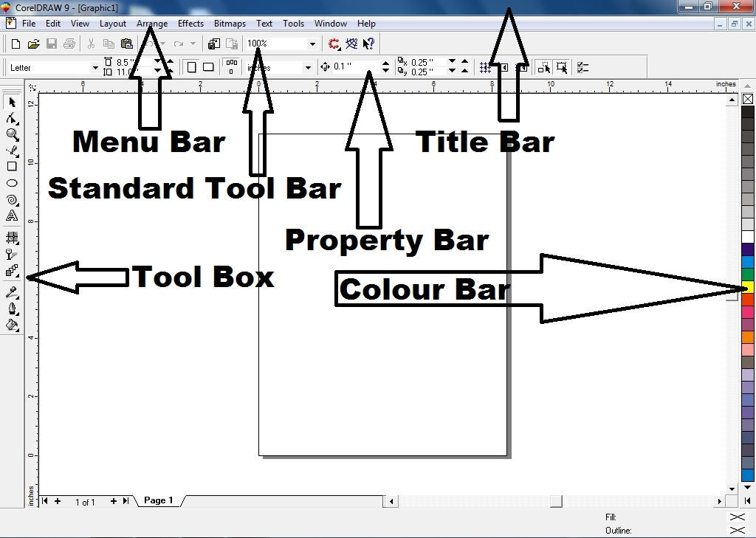Image resolution: width=756 pixels, height=538 pixels.
Task: Select the Spiral tool
Action: (x=12, y=199)
